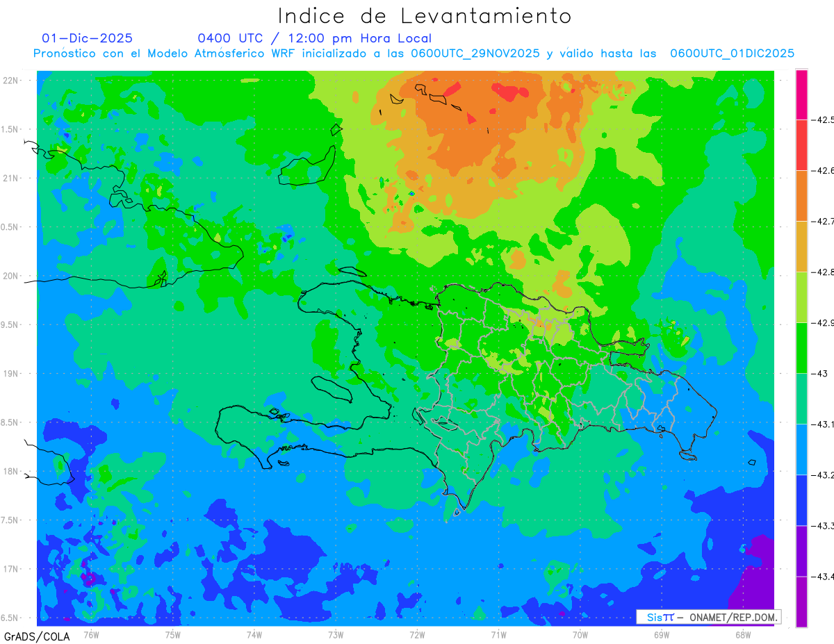This screenshot has height=644, width=834.
Task: Click the "75W" longitude label
Action: tap(172, 634)
